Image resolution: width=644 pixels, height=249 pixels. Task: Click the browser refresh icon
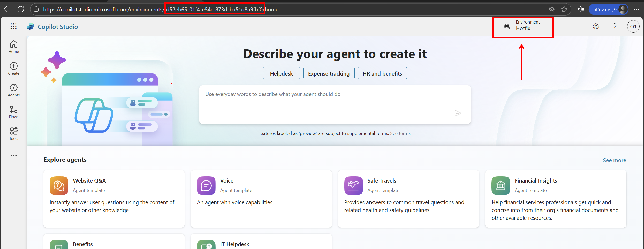[x=21, y=10]
